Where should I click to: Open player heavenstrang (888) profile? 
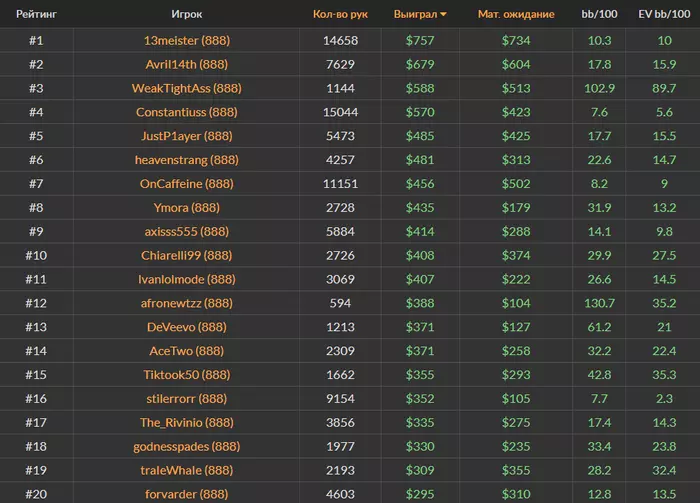click(x=187, y=160)
